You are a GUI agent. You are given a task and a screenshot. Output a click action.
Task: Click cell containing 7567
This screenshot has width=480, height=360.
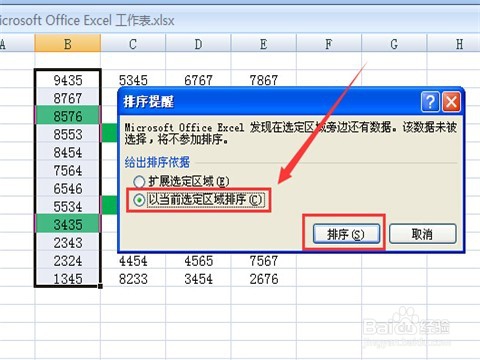[263, 260]
